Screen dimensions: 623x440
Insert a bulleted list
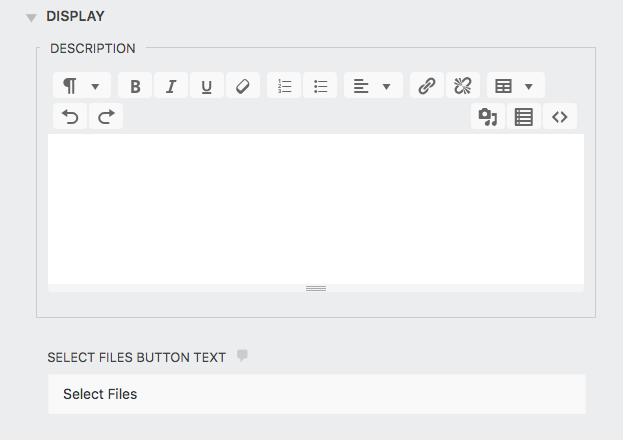(320, 85)
